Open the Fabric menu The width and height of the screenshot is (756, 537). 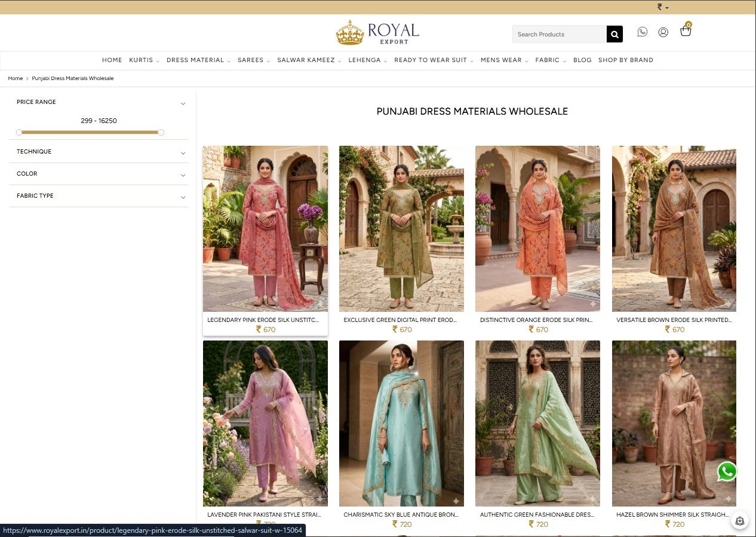tap(551, 60)
